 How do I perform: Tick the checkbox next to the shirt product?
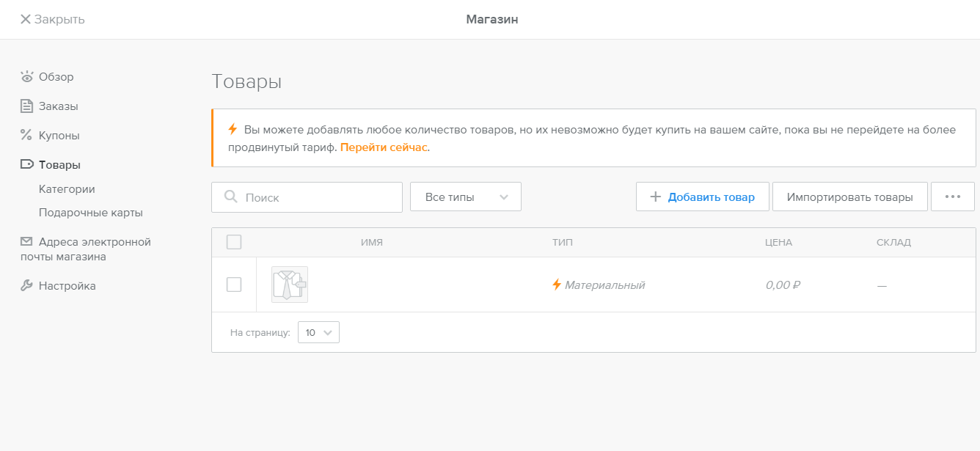click(x=234, y=285)
